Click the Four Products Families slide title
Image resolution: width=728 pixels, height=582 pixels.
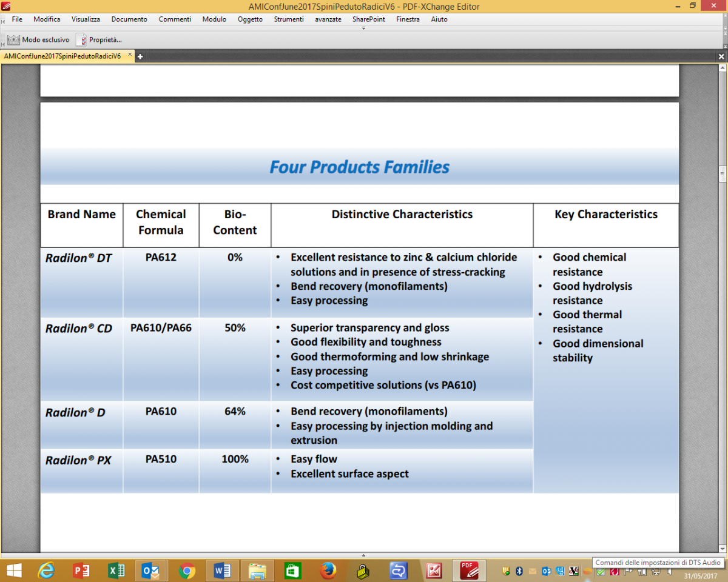coord(360,167)
